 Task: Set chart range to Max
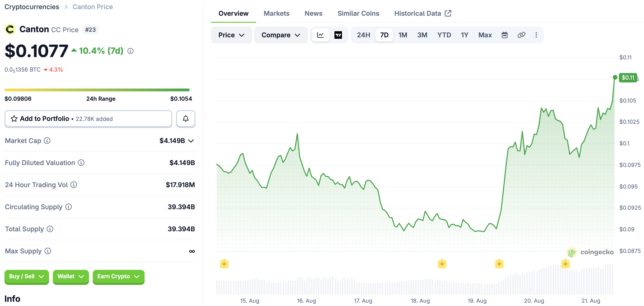pyautogui.click(x=485, y=35)
